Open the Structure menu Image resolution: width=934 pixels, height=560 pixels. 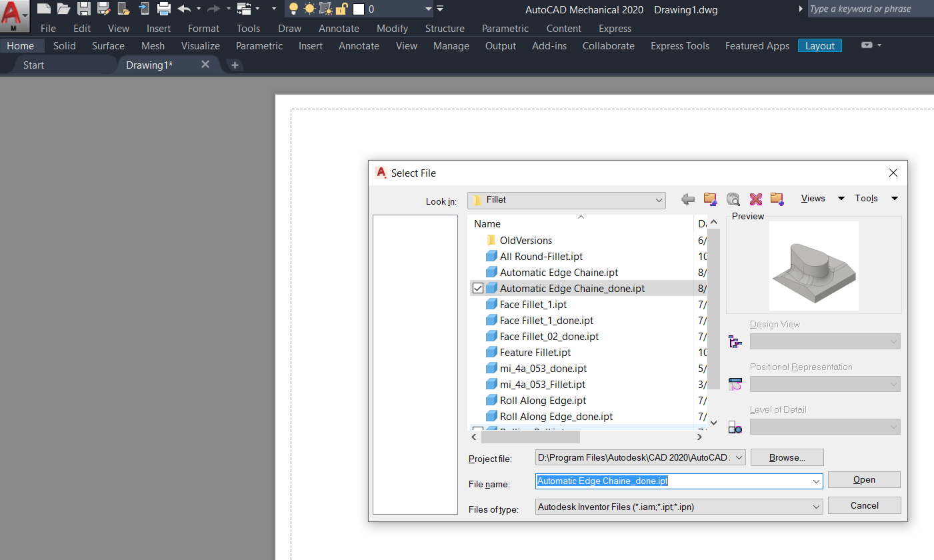click(445, 29)
